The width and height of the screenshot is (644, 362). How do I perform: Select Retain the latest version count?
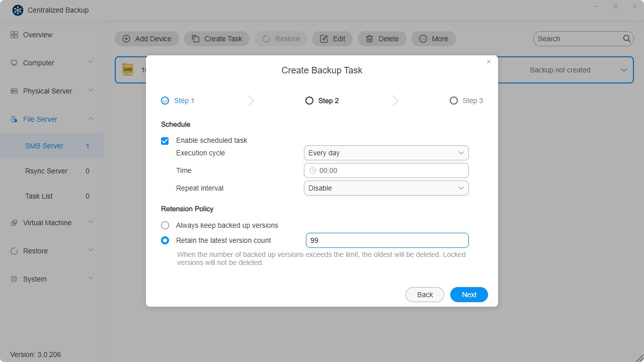coord(165,240)
